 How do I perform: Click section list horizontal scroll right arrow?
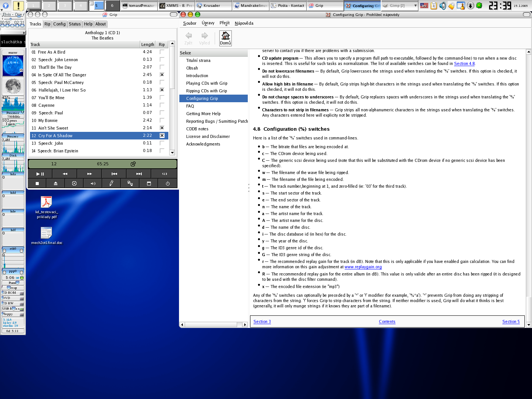[x=245, y=325]
